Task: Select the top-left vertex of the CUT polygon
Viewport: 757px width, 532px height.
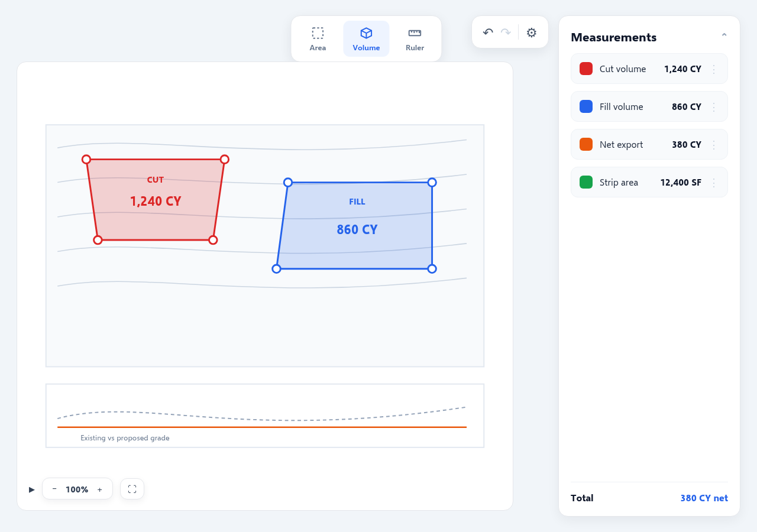Action: [86, 159]
